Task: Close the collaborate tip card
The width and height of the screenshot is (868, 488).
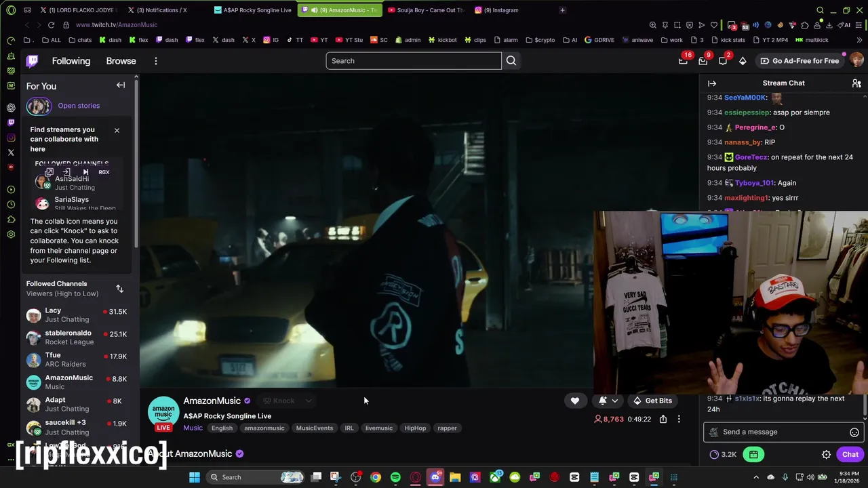Action: pyautogui.click(x=117, y=130)
